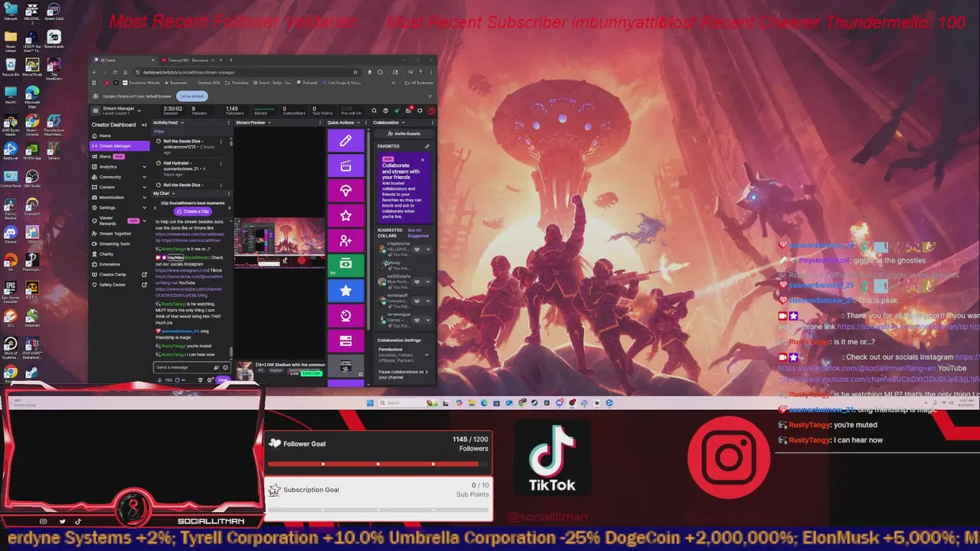The image size is (980, 551).
Task: Open Epic Games Launcher desktop shortcut
Action: tap(11, 292)
